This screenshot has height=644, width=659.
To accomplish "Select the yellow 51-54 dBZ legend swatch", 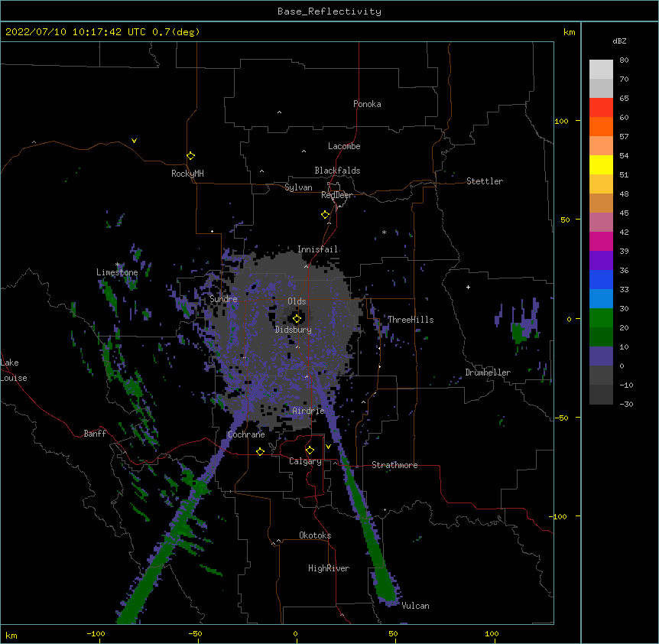I will click(601, 164).
